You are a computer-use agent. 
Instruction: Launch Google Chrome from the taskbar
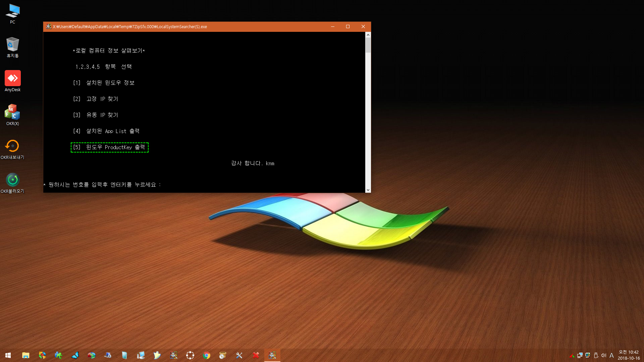(207, 355)
